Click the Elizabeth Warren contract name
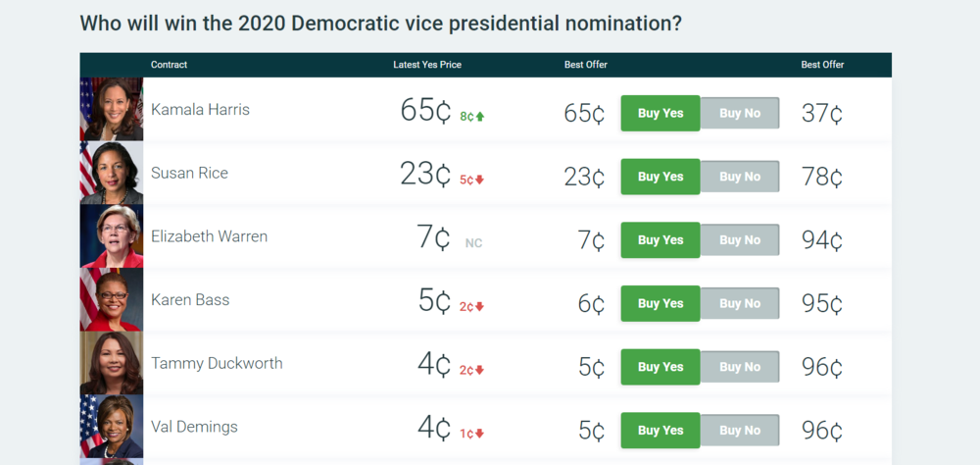The image size is (980, 465). click(209, 236)
